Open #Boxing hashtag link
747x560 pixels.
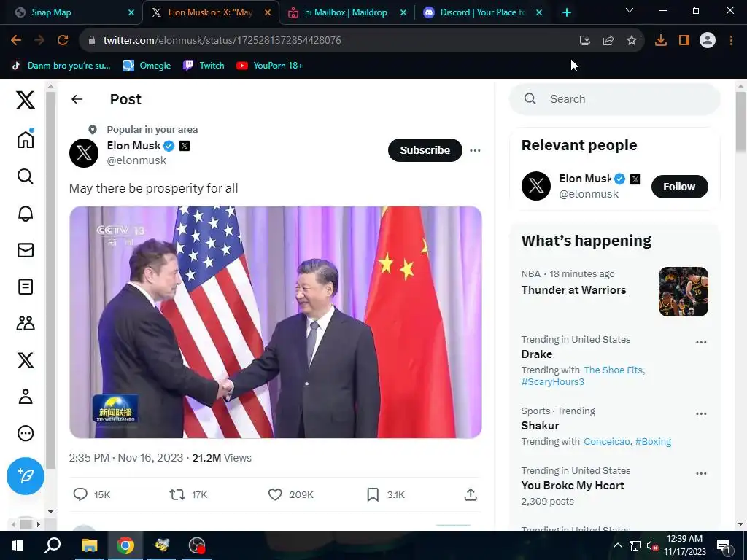point(653,441)
